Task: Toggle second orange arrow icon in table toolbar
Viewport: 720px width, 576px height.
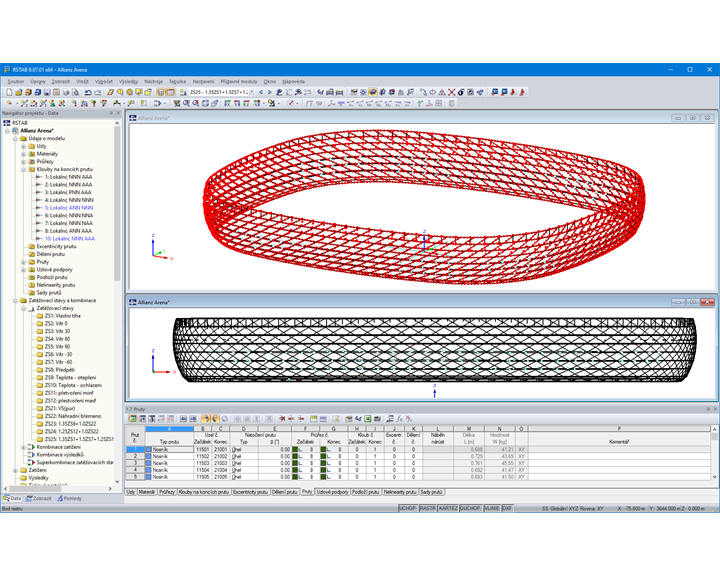Action: point(215,419)
